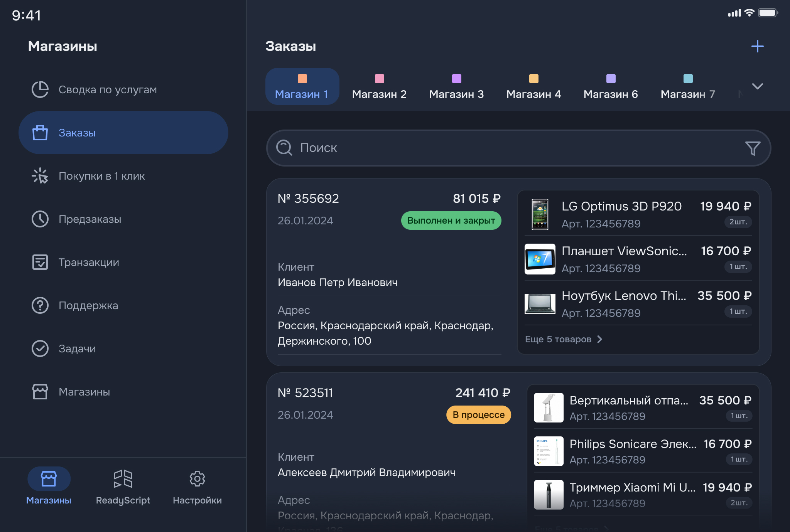Click the Поиск search field
This screenshot has height=532, width=790.
click(x=518, y=148)
